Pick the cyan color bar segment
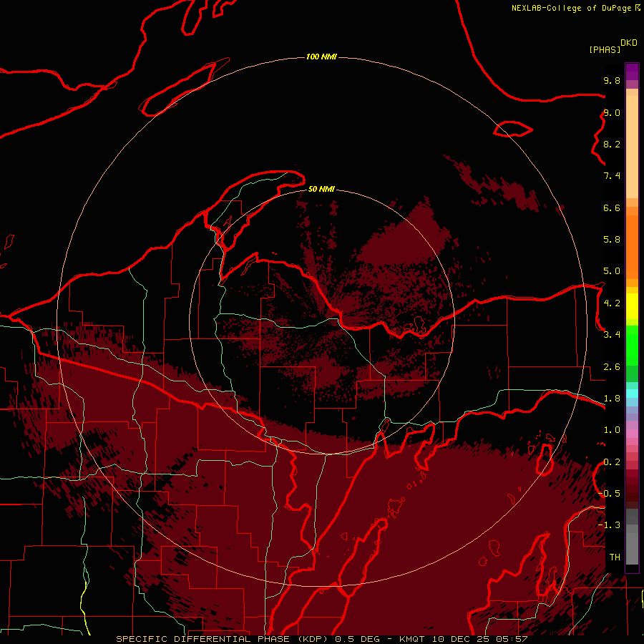This screenshot has height=644, width=644. point(632,394)
